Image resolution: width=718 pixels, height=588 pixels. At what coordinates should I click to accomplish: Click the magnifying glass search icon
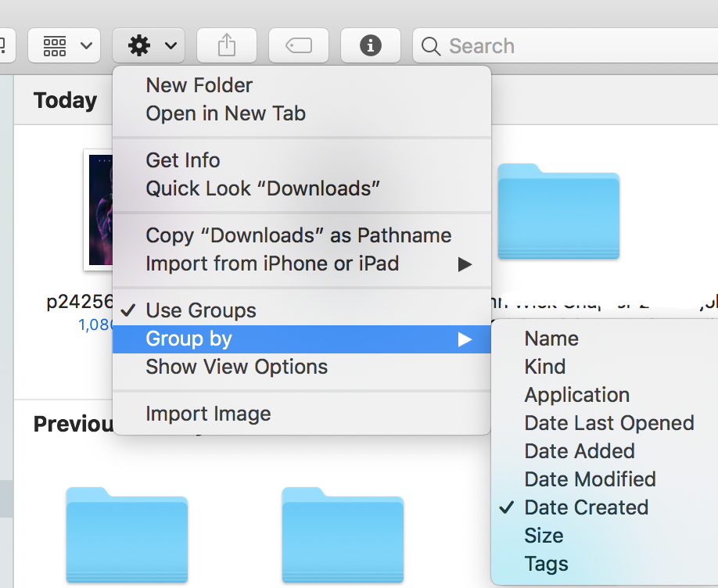pos(431,46)
